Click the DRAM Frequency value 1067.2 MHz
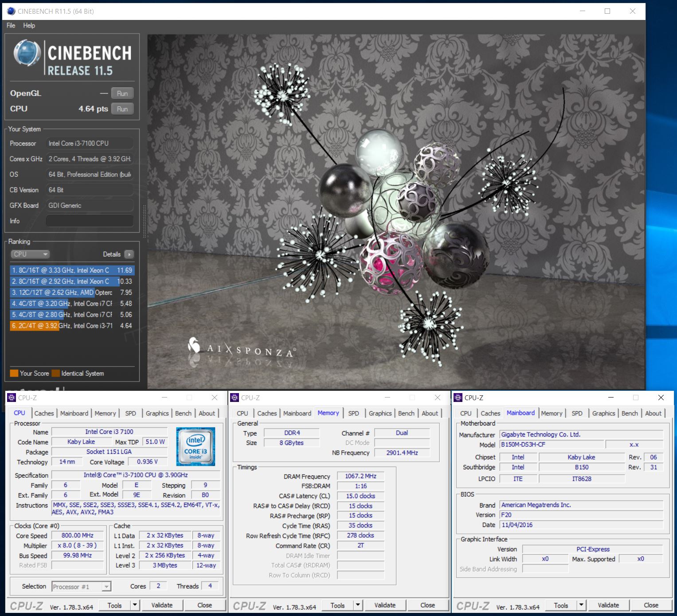Screen dimensions: 677x616 point(360,476)
